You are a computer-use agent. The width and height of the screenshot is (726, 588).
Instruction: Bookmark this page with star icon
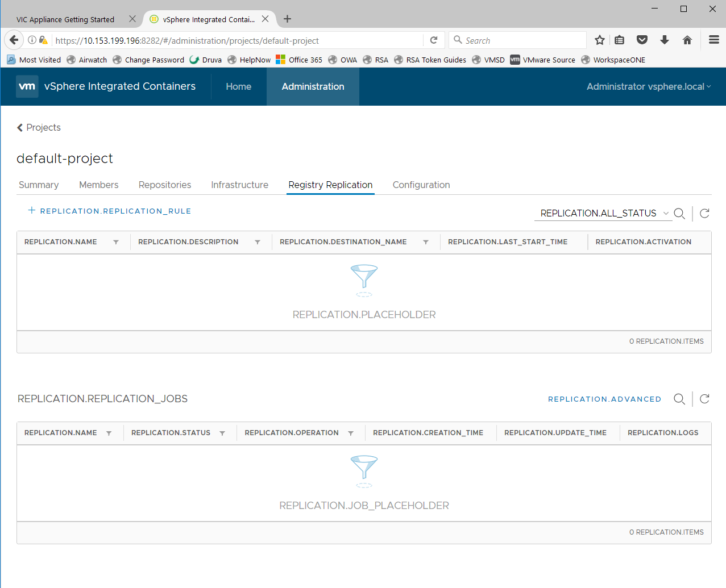[x=599, y=40]
